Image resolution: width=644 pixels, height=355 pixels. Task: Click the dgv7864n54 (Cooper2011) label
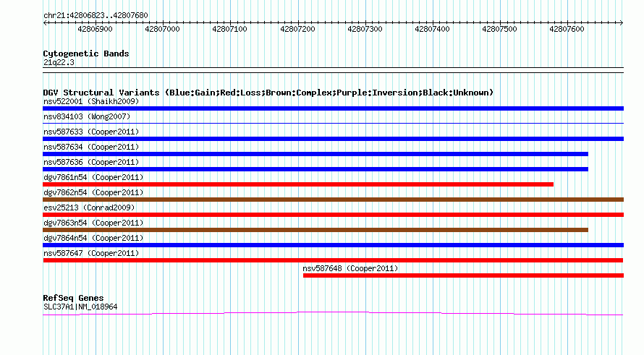click(93, 238)
